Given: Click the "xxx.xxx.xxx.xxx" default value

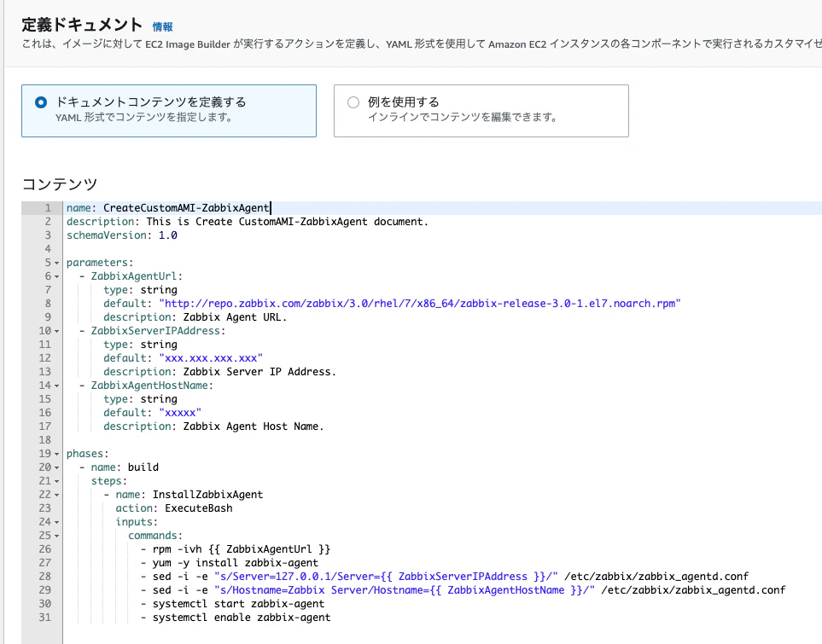Looking at the screenshot, I should 211,358.
